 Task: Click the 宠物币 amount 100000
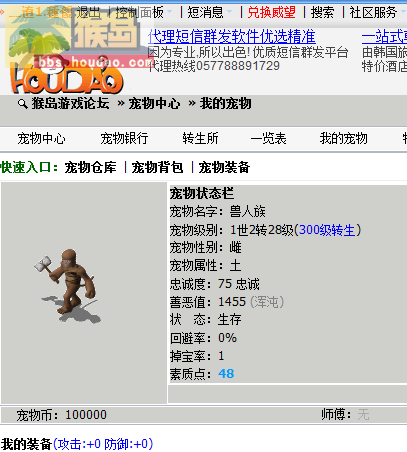[x=86, y=415]
